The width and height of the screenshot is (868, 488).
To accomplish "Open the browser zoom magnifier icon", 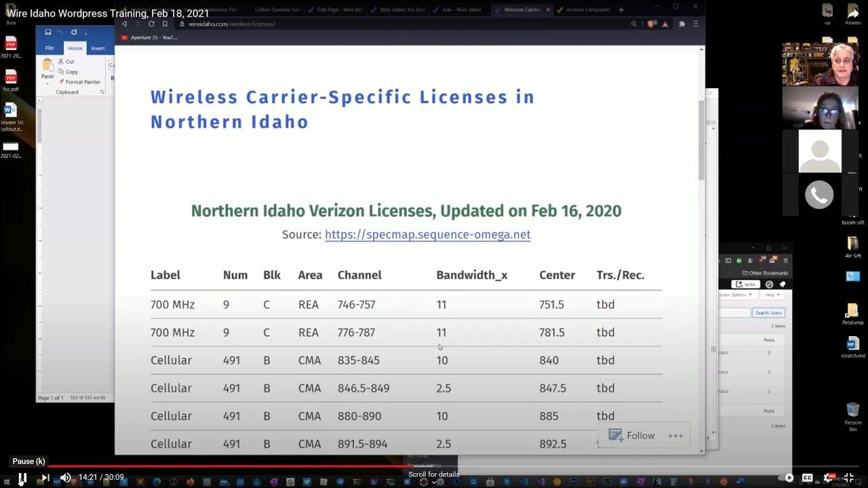I will click(634, 24).
